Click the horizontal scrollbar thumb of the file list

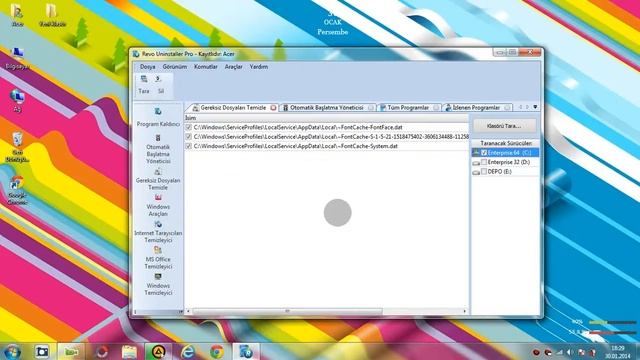point(288,311)
